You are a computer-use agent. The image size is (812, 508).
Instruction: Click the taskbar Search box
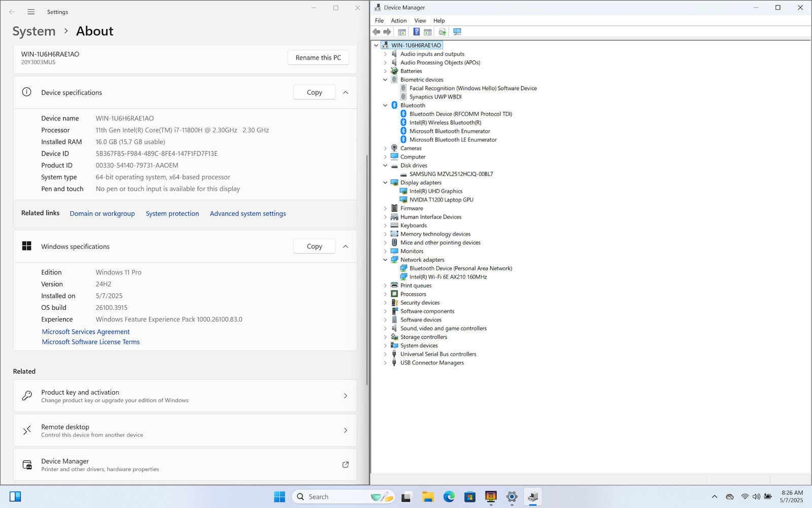point(343,497)
